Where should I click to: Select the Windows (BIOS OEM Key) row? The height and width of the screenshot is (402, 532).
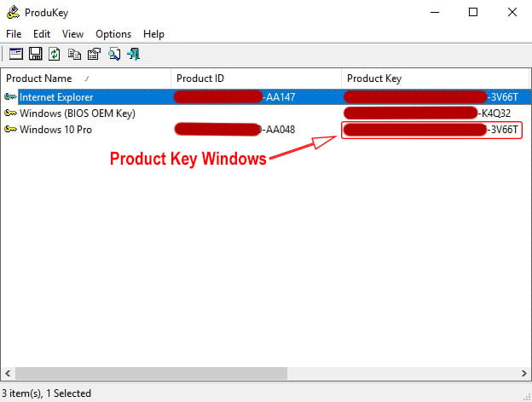point(266,113)
